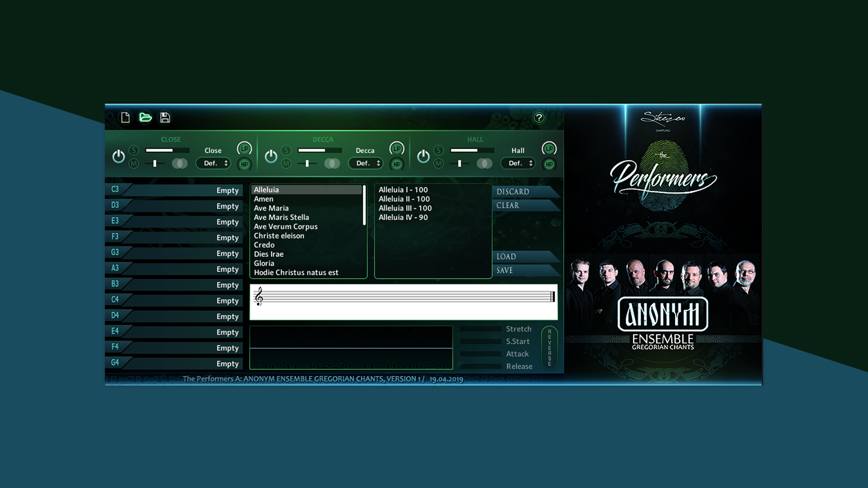The image size is (868, 488).
Task: Enable HP filter on Close mic
Action: (243, 164)
